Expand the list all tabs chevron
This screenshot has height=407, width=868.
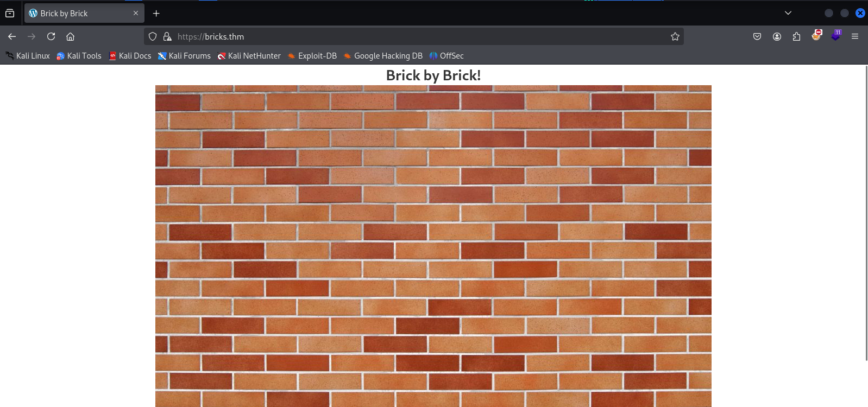[x=788, y=13]
